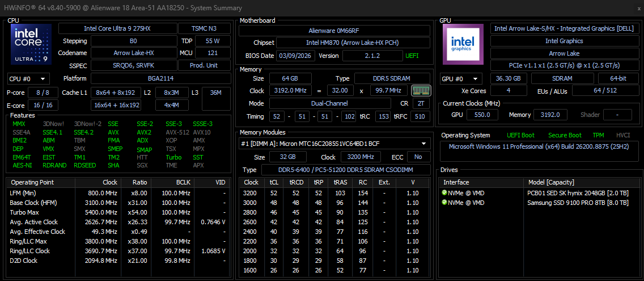Screen dimensions: 644x281
Task: Open the GPU #0 selector dropdown
Action: click(x=461, y=78)
